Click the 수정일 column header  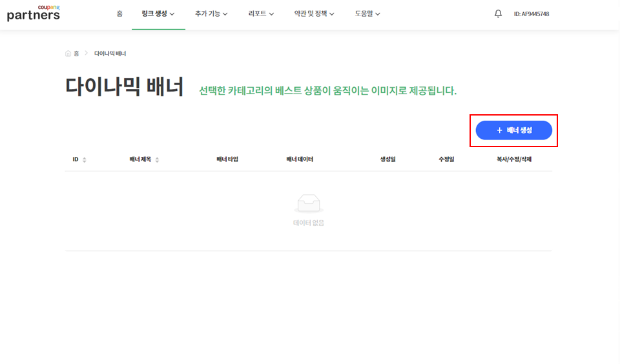[x=446, y=159]
